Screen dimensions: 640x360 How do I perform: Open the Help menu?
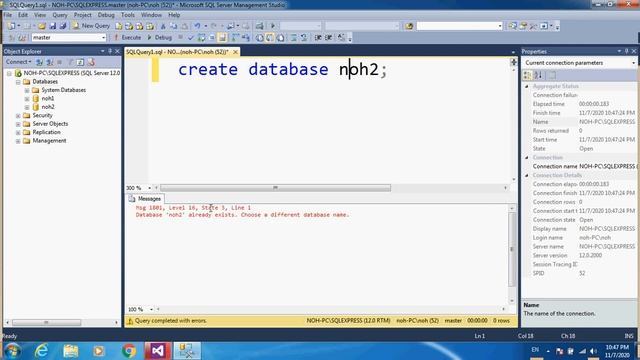coord(174,15)
